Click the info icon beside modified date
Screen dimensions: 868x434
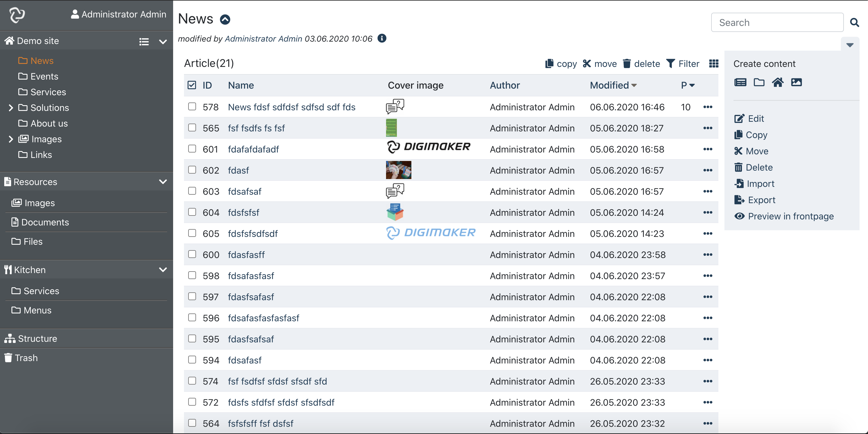382,38
